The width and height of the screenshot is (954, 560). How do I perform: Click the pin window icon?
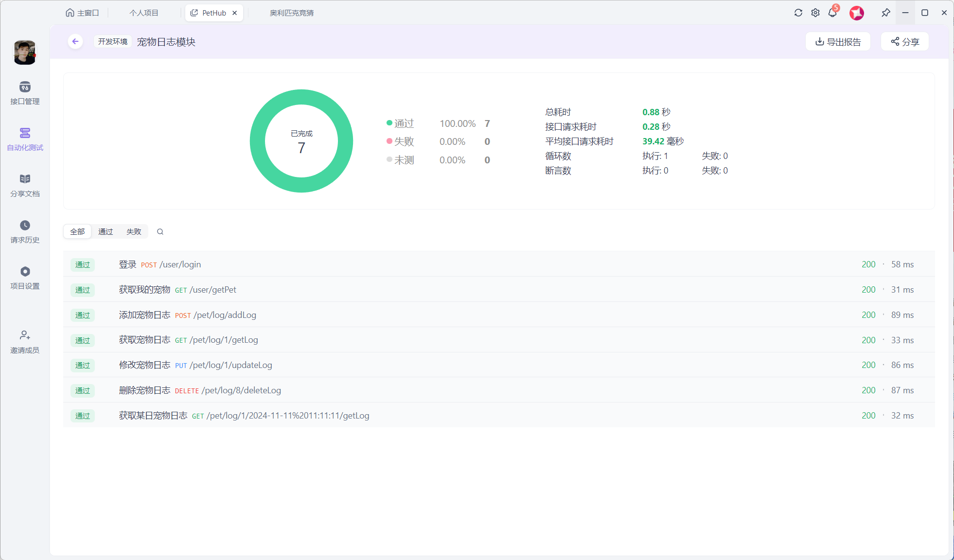tap(885, 13)
